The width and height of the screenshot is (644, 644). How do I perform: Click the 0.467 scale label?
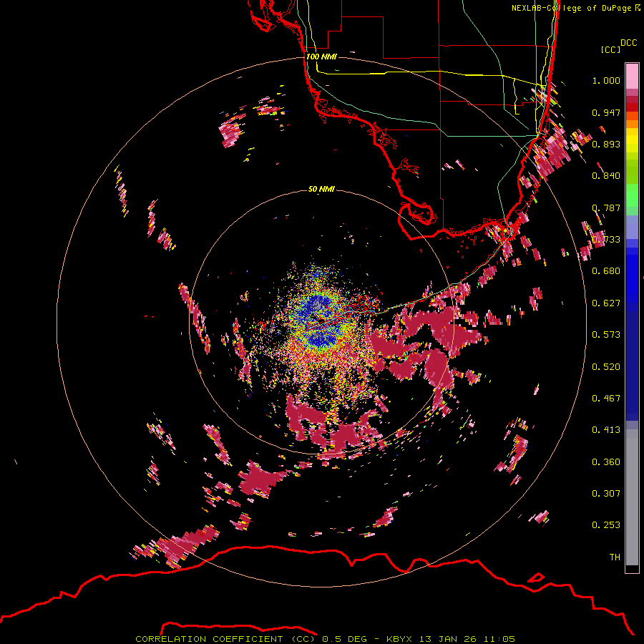click(x=606, y=399)
